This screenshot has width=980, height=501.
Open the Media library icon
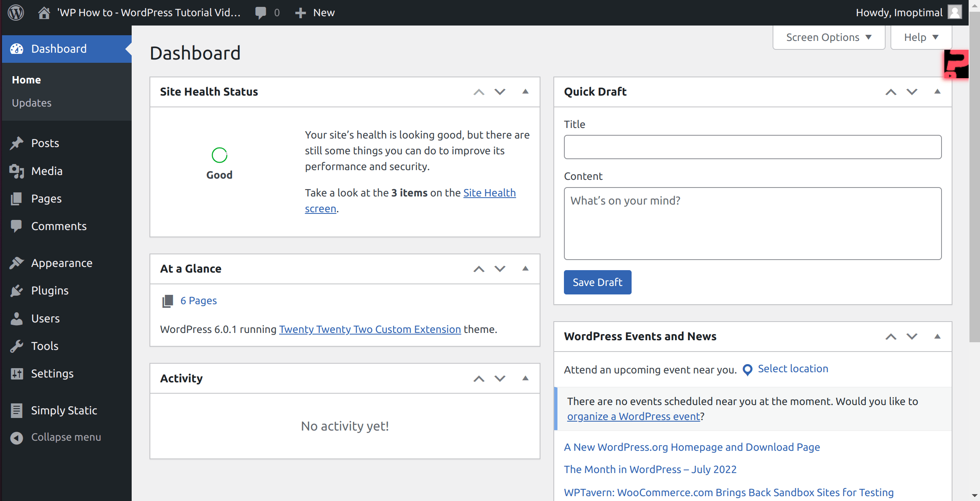[17, 171]
